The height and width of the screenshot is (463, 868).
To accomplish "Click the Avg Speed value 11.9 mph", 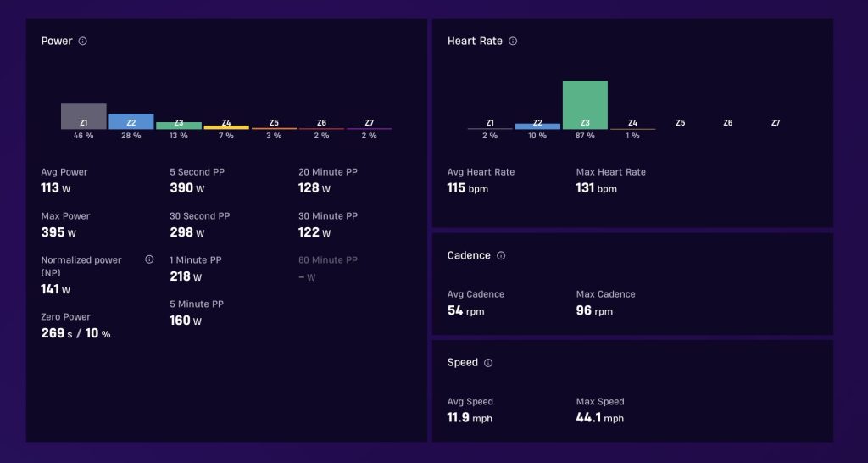I will (x=470, y=418).
